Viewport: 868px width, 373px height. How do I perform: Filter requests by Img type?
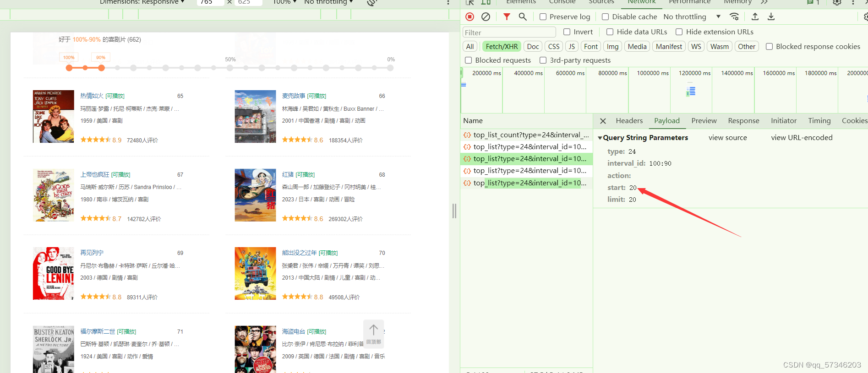612,47
